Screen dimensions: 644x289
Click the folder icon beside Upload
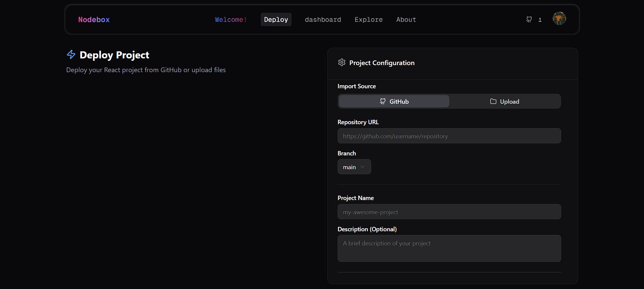click(x=493, y=101)
